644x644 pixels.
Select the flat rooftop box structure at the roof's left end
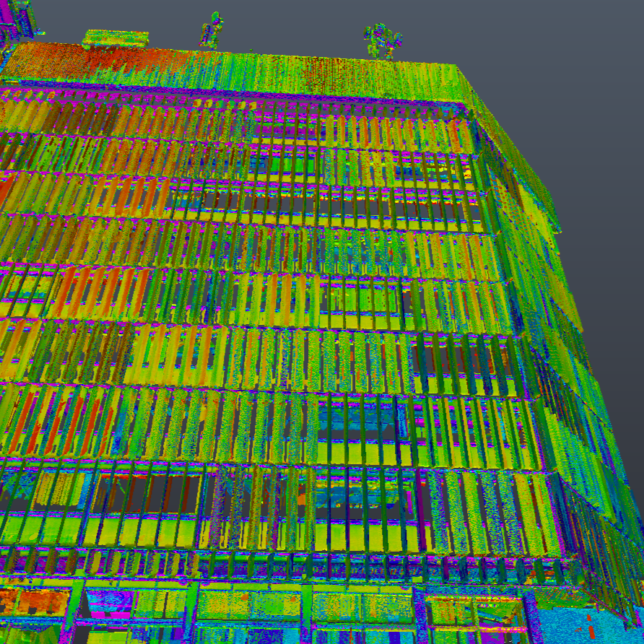116,39
